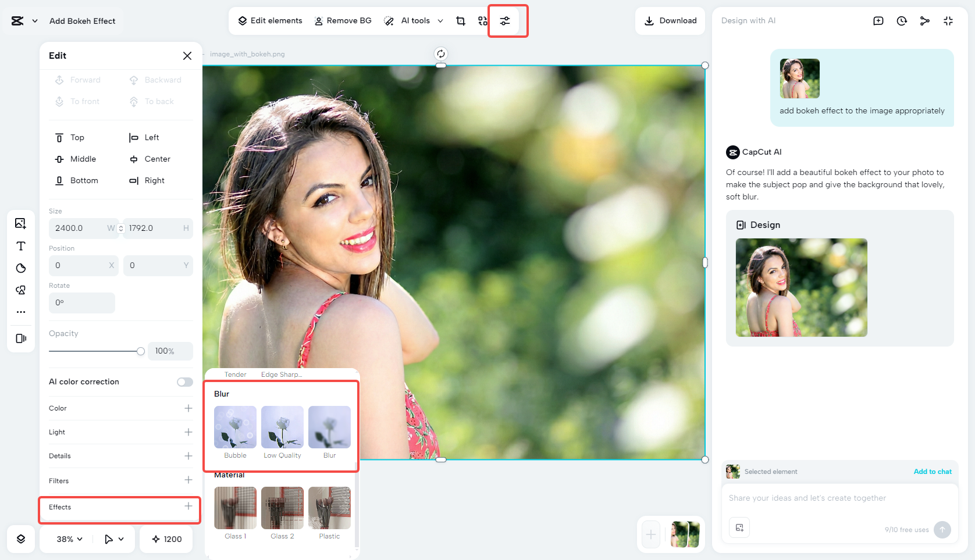Screen dimensions: 975x560
Task: Expand the Effects section
Action: tap(188, 507)
